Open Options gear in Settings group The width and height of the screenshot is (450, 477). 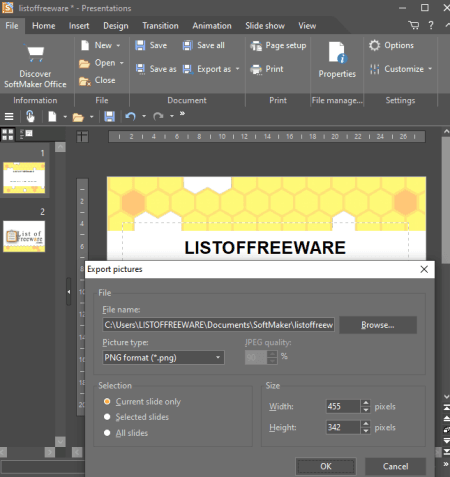click(374, 45)
